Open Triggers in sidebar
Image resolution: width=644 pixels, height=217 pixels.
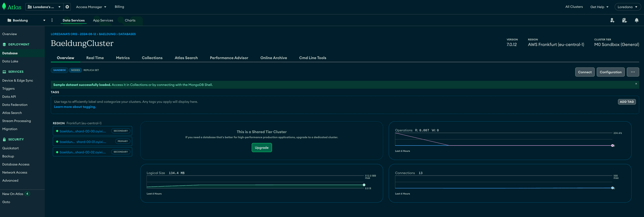(x=8, y=89)
